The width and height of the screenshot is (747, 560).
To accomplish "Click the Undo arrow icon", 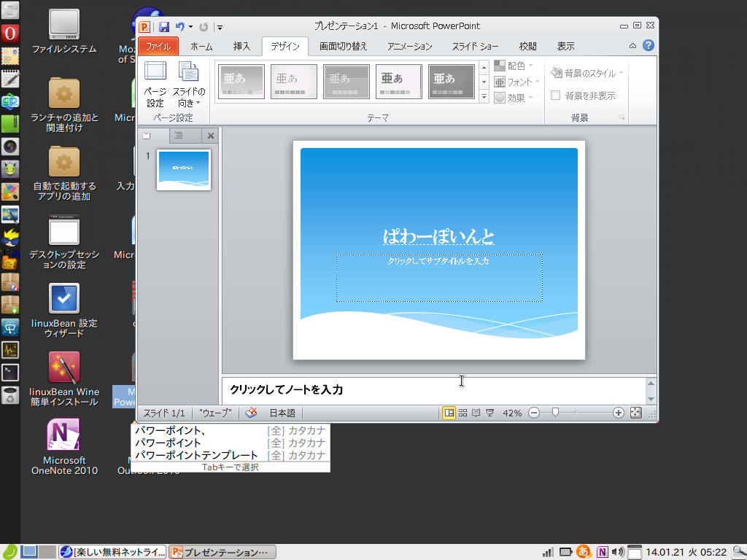I will (x=179, y=27).
